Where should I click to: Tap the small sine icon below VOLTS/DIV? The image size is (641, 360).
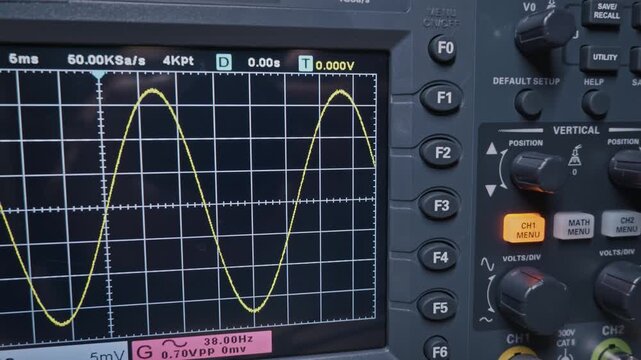486,319
